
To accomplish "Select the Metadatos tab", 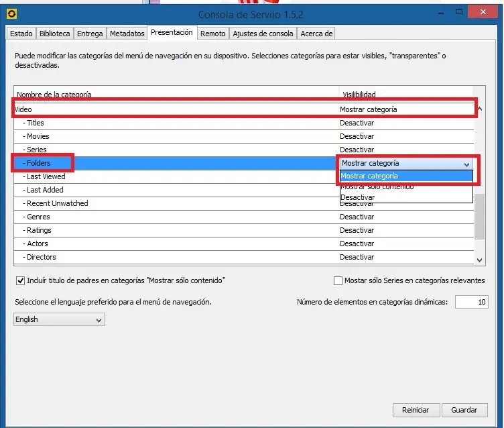I will point(127,34).
